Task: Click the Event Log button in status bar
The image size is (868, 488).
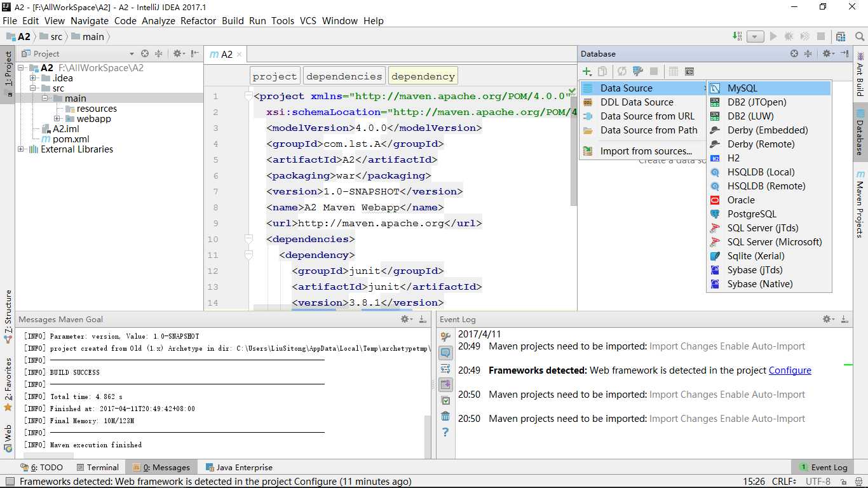Action: pos(824,467)
